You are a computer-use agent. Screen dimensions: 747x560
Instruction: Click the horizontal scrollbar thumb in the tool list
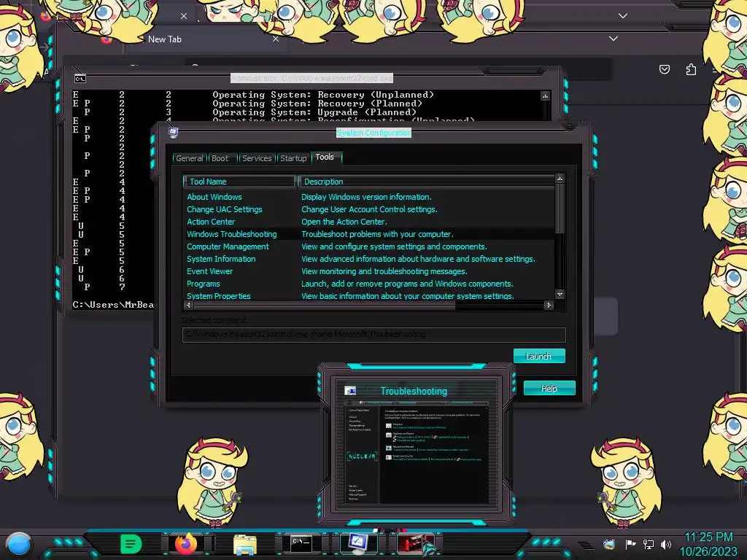pyautogui.click(x=324, y=306)
